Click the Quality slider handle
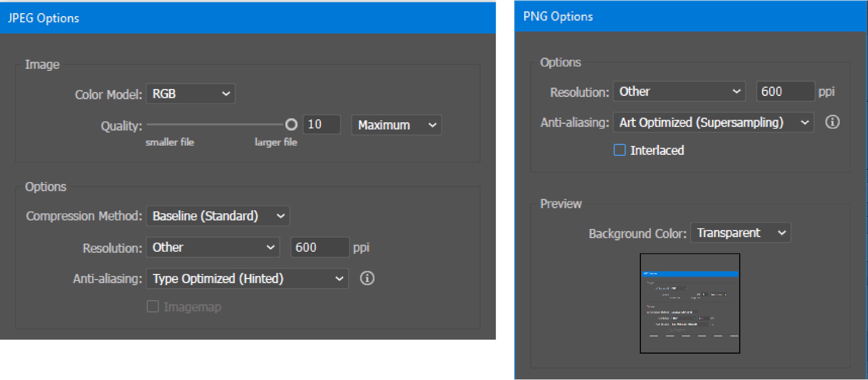This screenshot has width=868, height=380. tap(291, 124)
